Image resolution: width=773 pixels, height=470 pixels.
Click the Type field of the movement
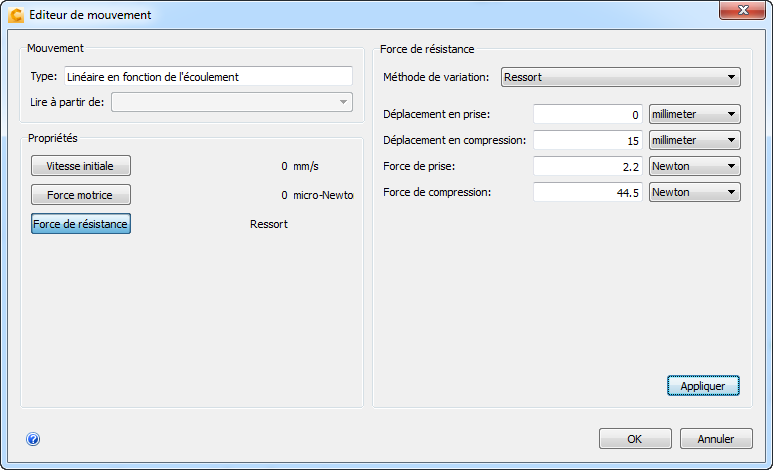click(x=208, y=76)
